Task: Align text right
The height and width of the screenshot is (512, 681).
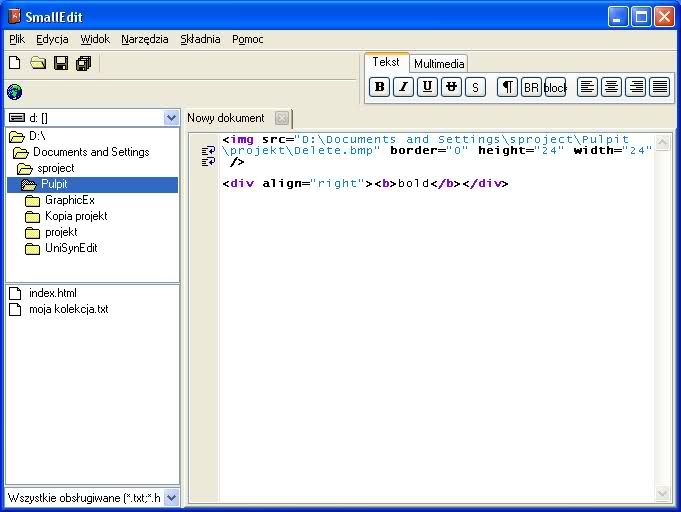Action: (635, 87)
